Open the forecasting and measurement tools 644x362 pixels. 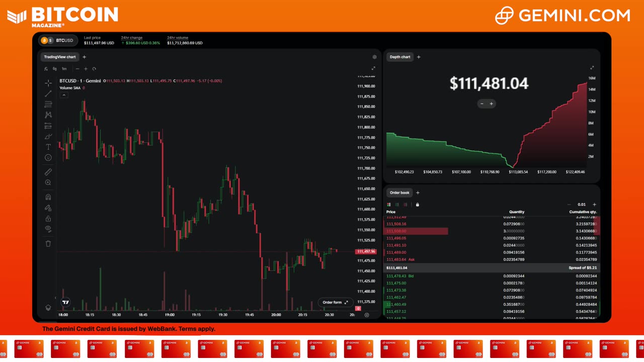tap(48, 126)
